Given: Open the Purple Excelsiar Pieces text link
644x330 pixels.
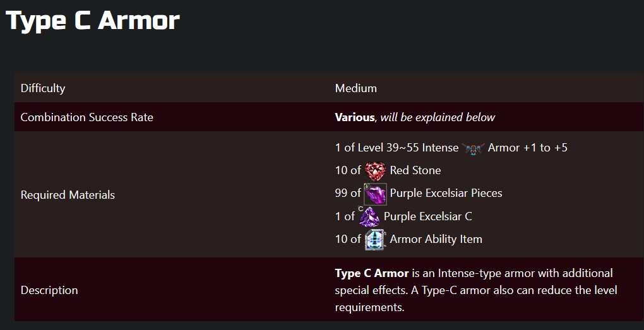Looking at the screenshot, I should [446, 193].
